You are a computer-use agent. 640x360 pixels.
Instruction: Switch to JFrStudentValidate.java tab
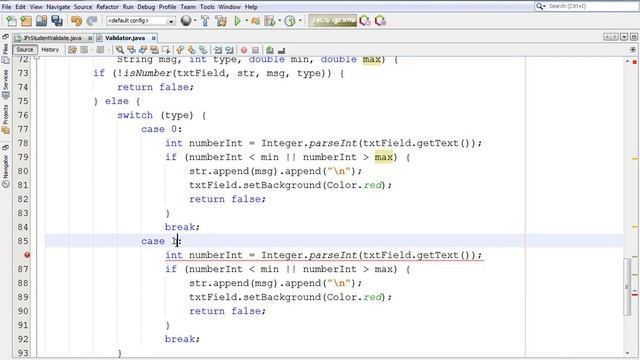(x=52, y=38)
